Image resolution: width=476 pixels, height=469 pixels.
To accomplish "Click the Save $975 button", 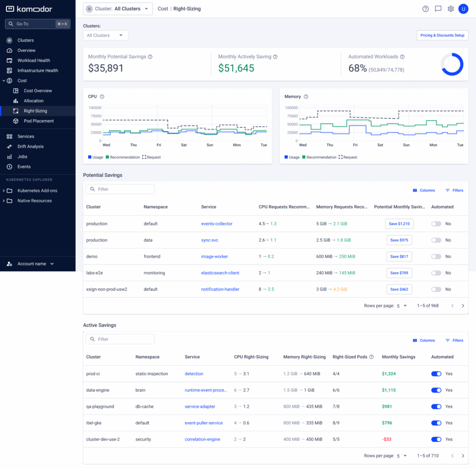I will pyautogui.click(x=399, y=240).
